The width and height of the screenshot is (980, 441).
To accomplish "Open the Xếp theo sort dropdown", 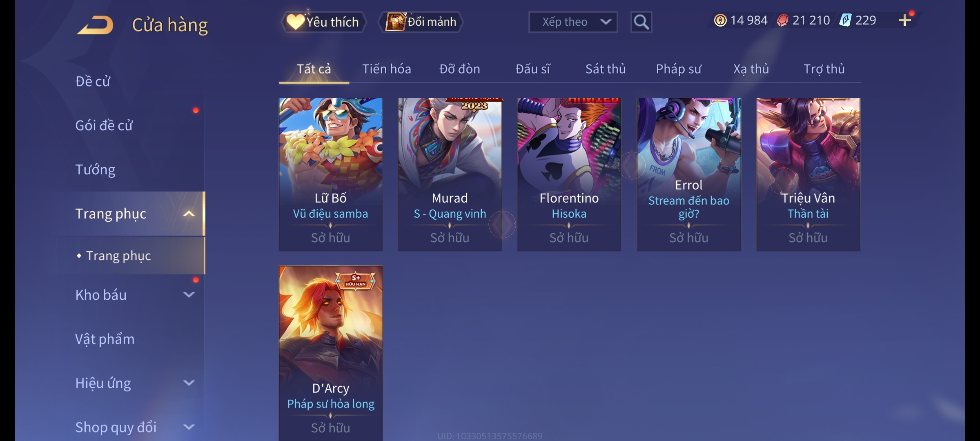I will tap(573, 22).
